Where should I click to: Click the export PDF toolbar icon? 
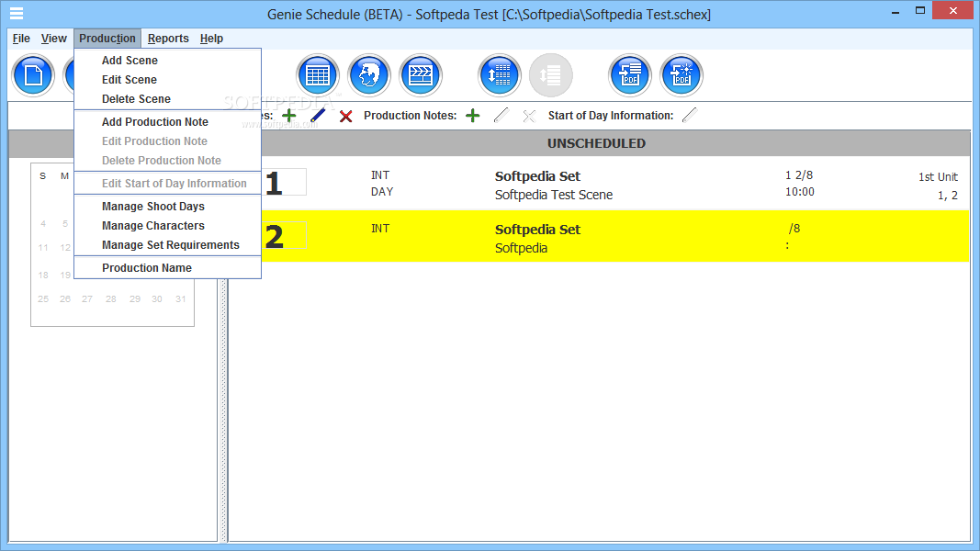point(630,75)
